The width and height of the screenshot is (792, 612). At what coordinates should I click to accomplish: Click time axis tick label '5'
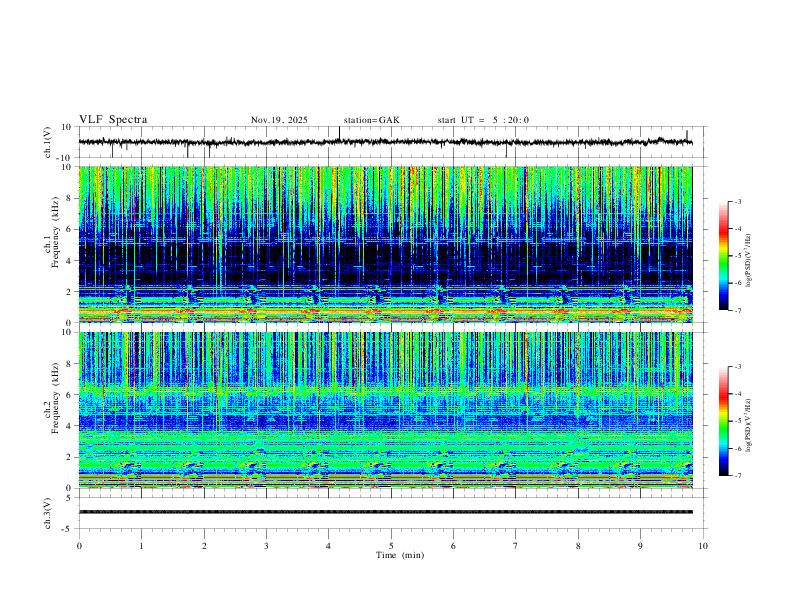(391, 546)
